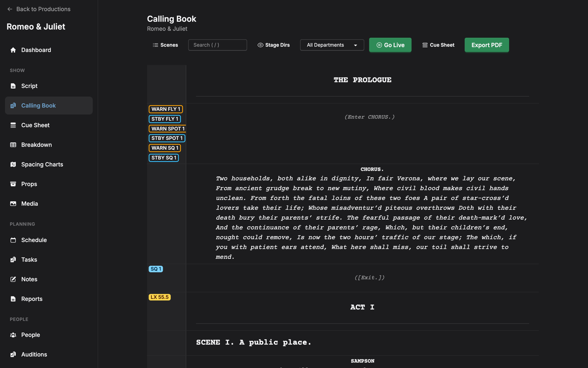The image size is (588, 368).
Task: Click the Dashboard home icon
Action: click(13, 50)
